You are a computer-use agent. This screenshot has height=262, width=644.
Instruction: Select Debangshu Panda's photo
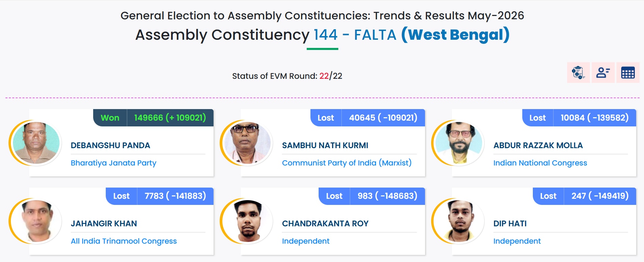36,143
